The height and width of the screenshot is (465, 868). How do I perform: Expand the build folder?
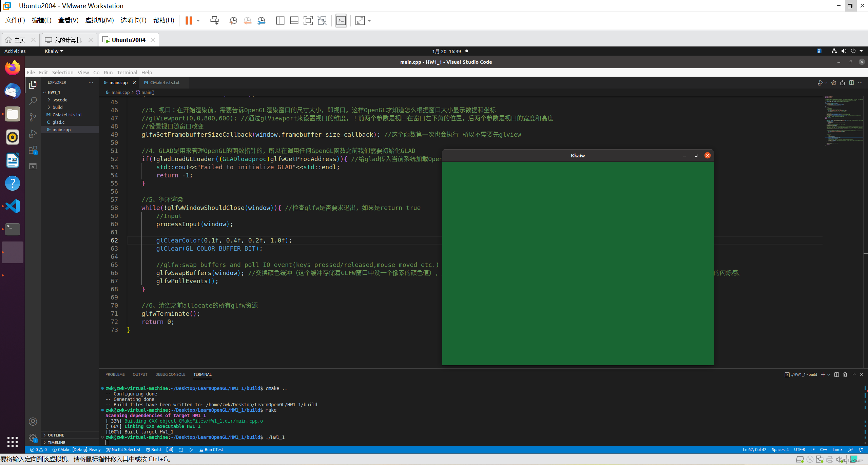click(x=49, y=107)
